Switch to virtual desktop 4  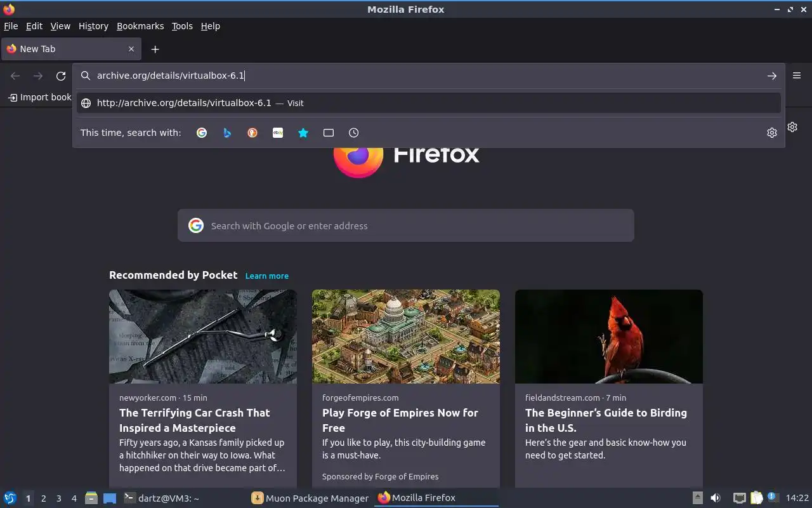[x=74, y=498]
